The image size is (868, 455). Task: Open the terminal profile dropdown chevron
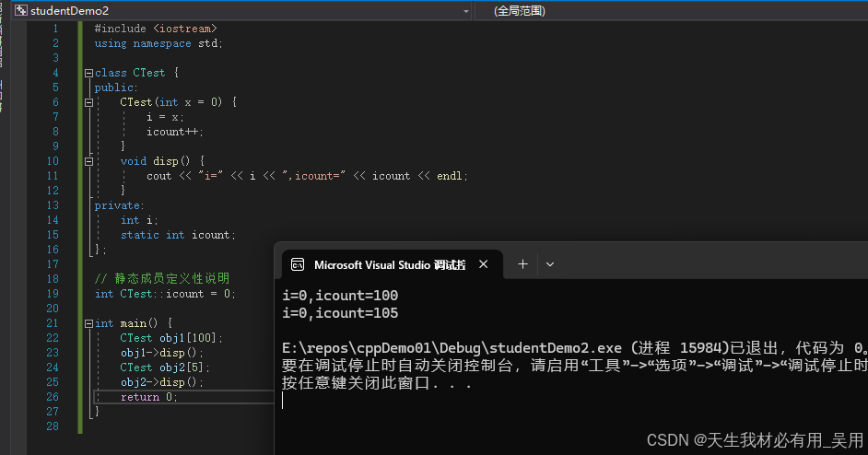(x=550, y=264)
